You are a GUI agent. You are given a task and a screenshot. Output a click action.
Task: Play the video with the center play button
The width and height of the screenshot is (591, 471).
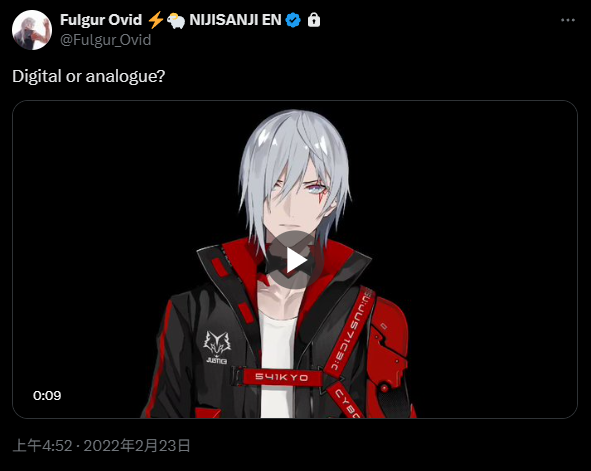click(x=296, y=260)
